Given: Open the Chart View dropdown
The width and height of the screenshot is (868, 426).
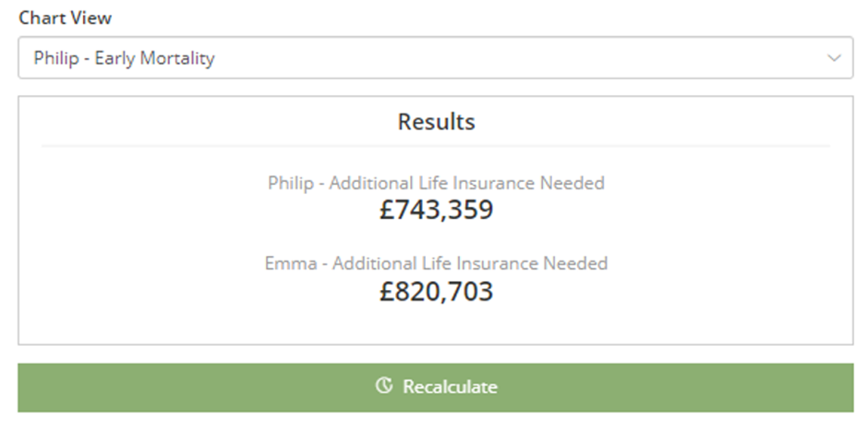Looking at the screenshot, I should pos(435,57).
